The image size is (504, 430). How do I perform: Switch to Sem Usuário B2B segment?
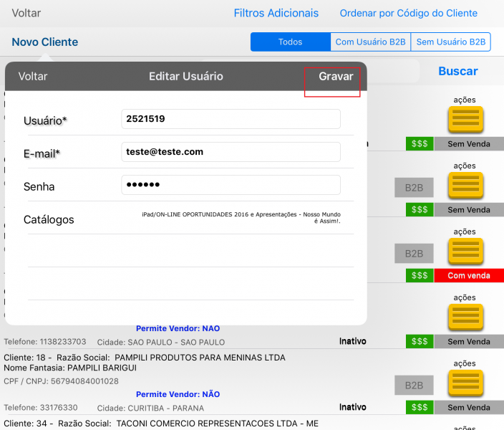(451, 42)
